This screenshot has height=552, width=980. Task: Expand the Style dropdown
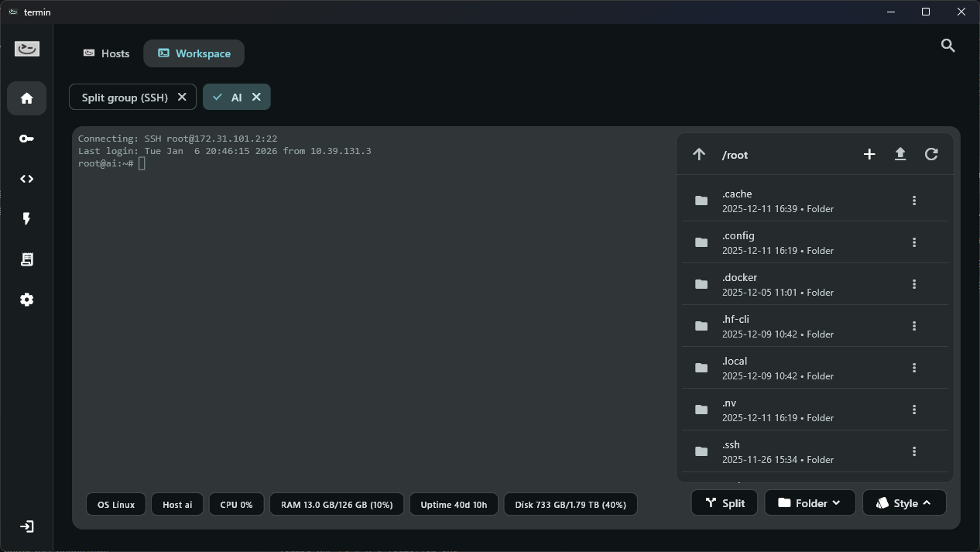[x=904, y=503]
